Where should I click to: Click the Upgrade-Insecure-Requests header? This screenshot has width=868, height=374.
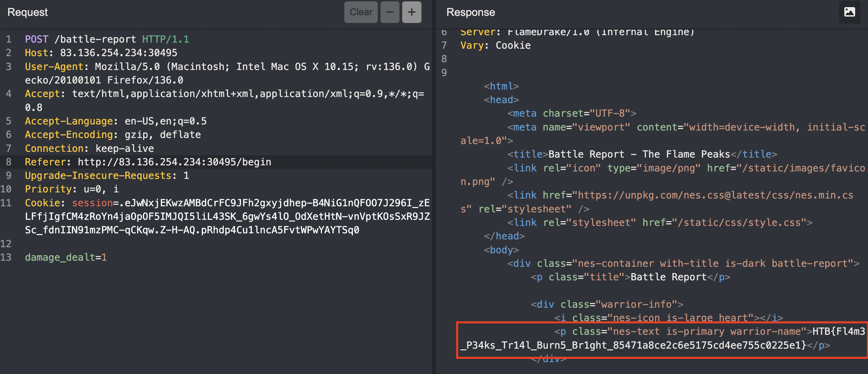pos(98,176)
